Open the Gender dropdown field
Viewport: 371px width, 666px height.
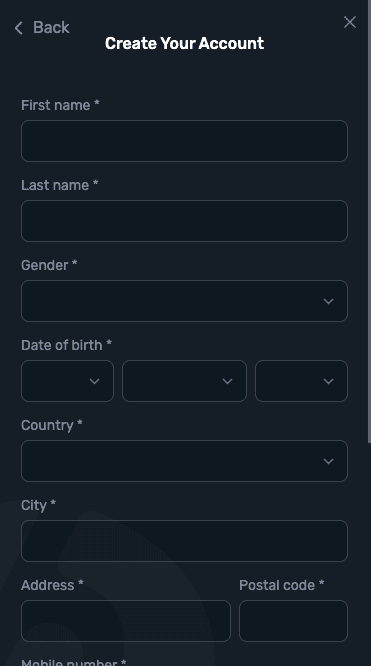(184, 301)
